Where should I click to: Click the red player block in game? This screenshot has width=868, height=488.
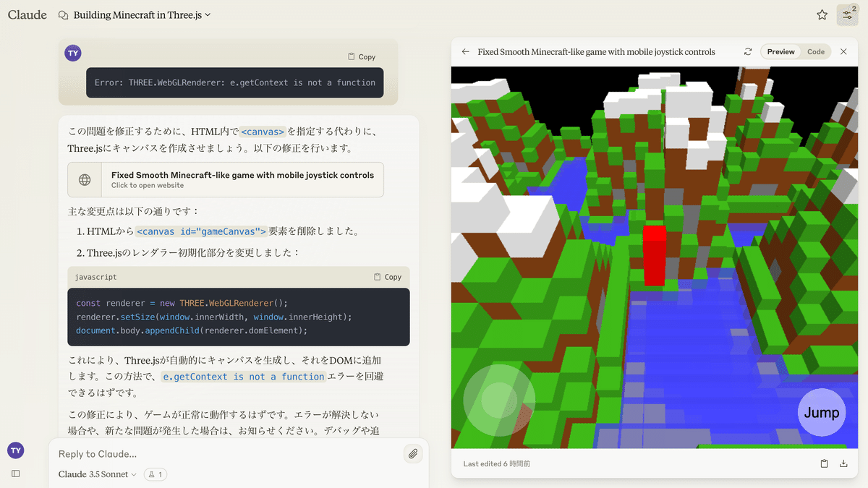pos(655,254)
